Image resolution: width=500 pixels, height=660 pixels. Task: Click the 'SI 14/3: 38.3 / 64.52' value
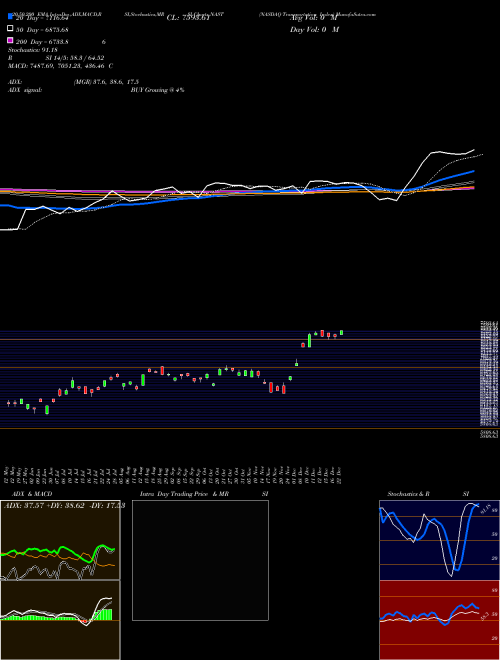tap(75, 58)
